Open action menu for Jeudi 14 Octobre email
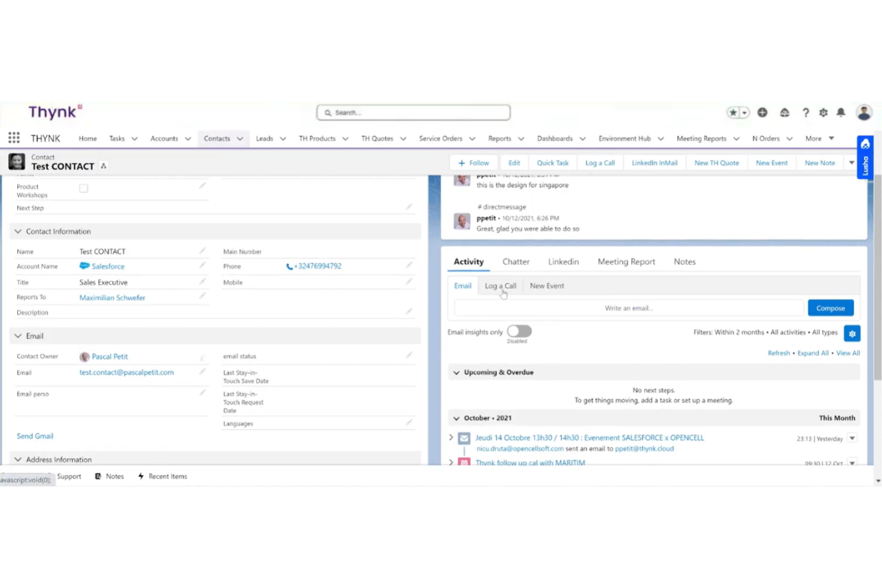Screen dimensions: 882x588 (852, 438)
